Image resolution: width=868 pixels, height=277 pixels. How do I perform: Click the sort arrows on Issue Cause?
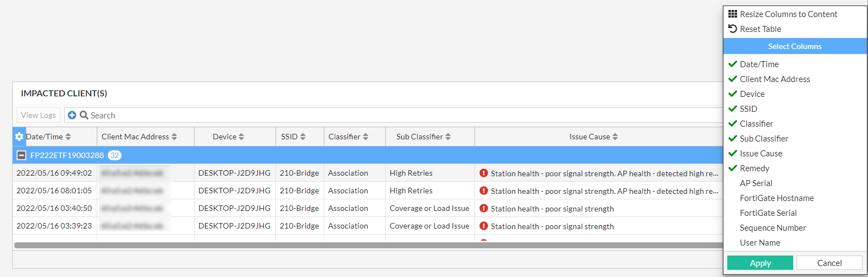click(x=615, y=137)
